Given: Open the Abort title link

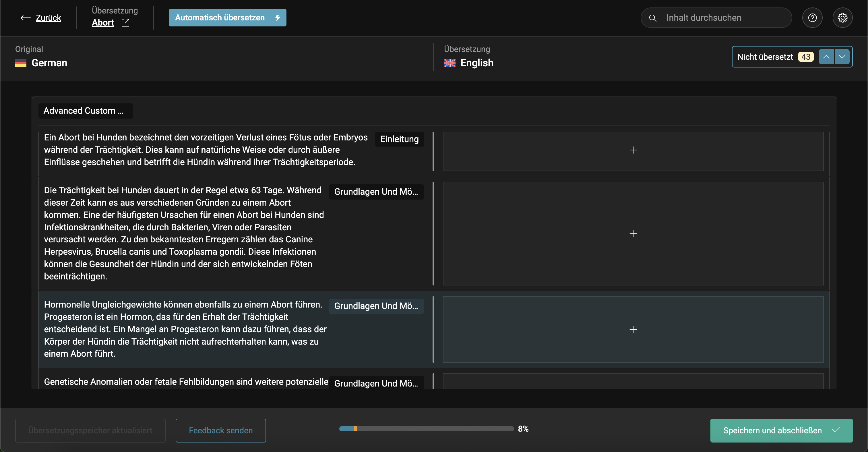Looking at the screenshot, I should [103, 23].
